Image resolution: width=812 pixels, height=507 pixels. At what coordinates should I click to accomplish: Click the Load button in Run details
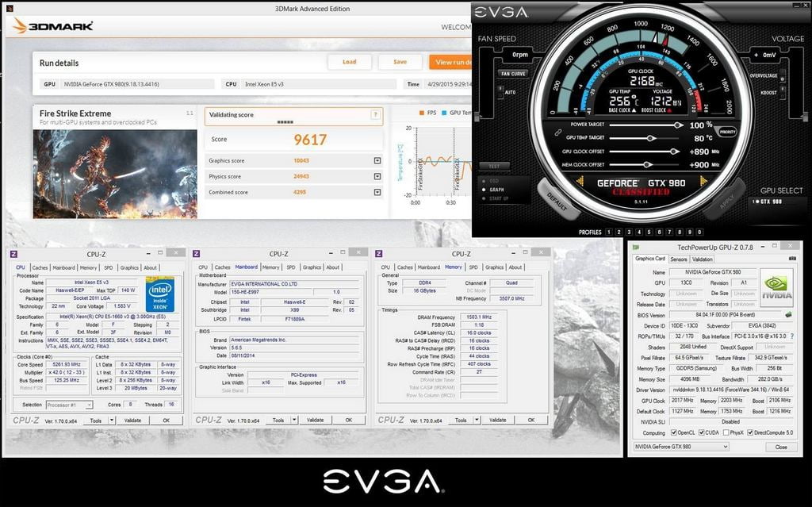pos(349,62)
